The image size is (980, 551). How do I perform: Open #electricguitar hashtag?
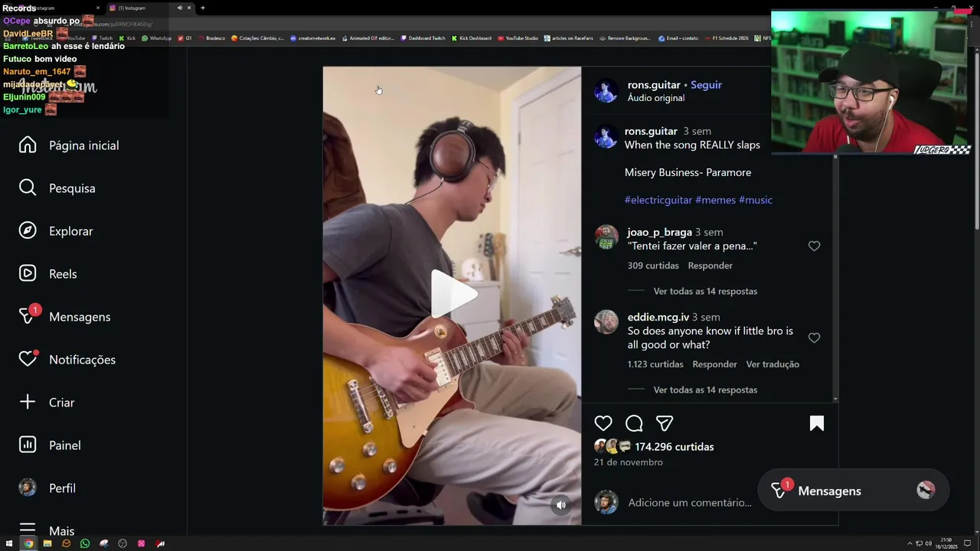658,200
